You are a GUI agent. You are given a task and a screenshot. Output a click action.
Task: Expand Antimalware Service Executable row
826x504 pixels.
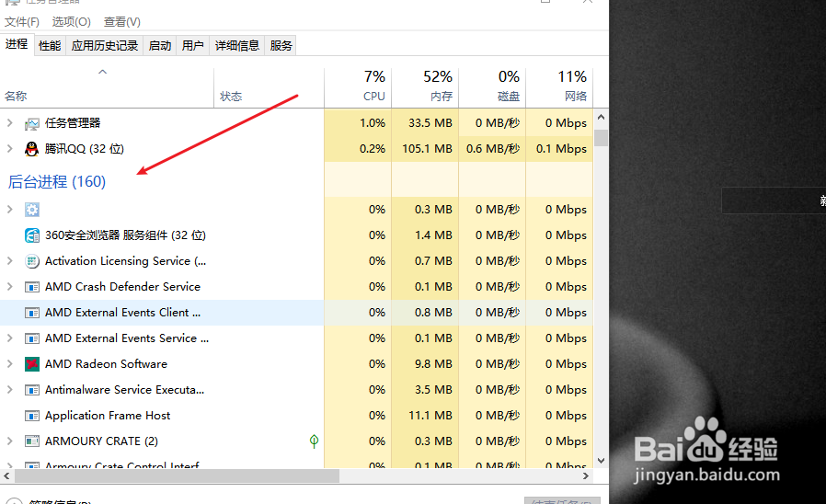click(x=9, y=390)
